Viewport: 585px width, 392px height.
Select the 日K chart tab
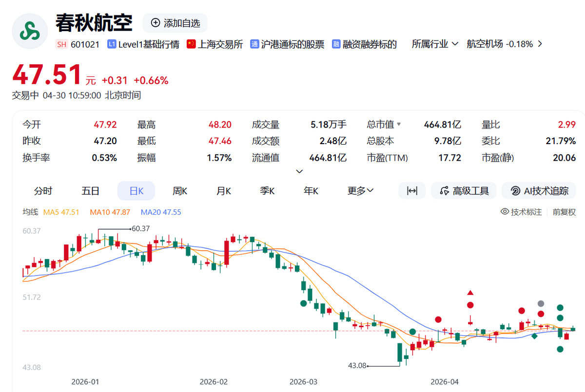pos(136,191)
